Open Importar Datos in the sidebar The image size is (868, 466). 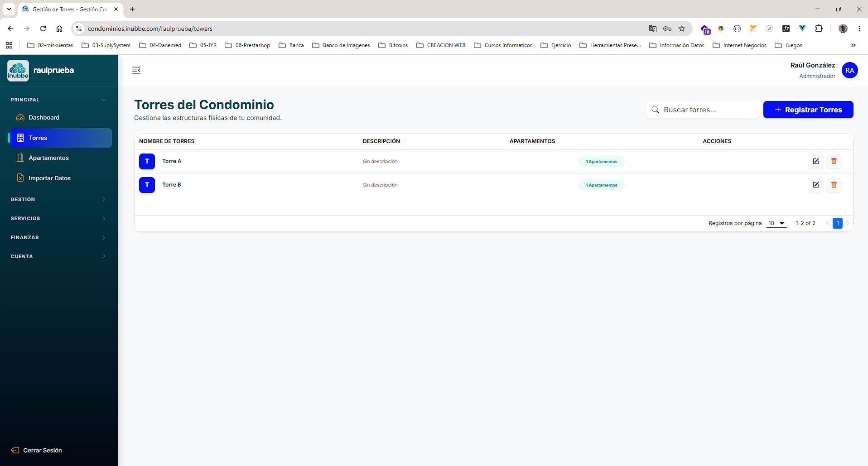[x=61, y=178]
